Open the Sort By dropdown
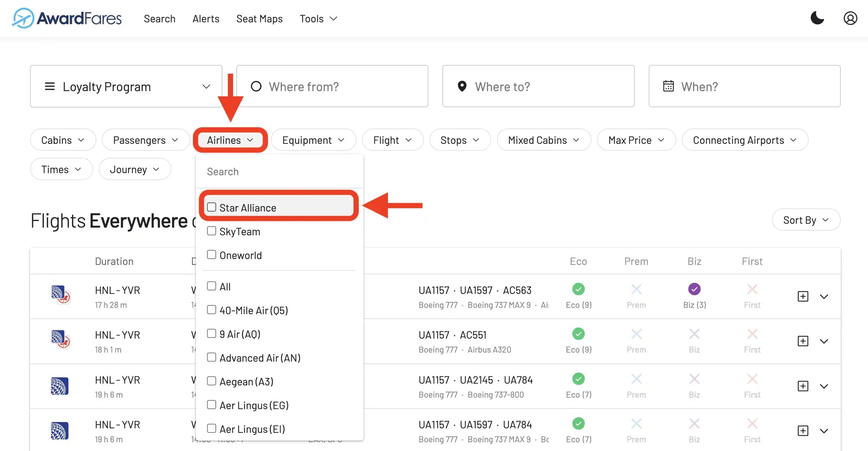Viewport: 868px width, 451px height. [806, 220]
